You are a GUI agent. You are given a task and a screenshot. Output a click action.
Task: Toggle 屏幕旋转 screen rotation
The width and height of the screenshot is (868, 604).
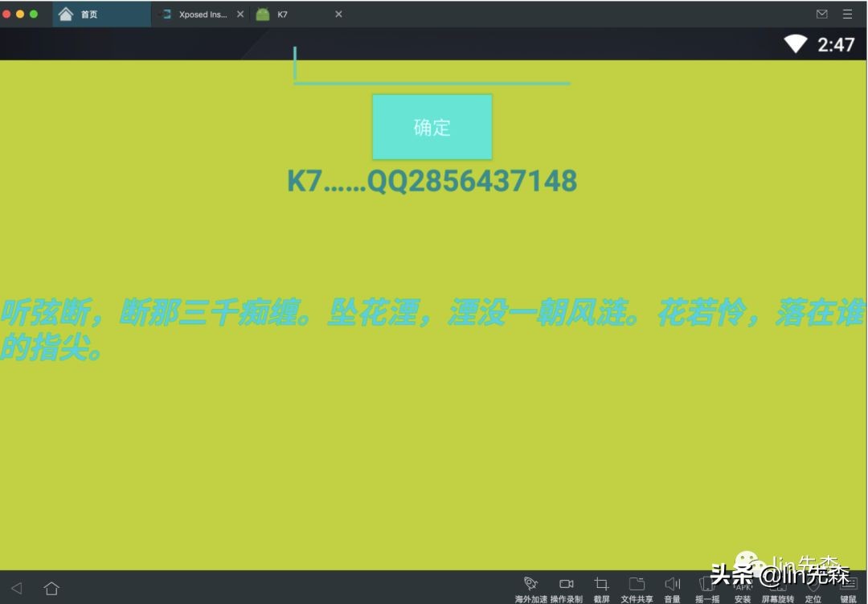(778, 590)
